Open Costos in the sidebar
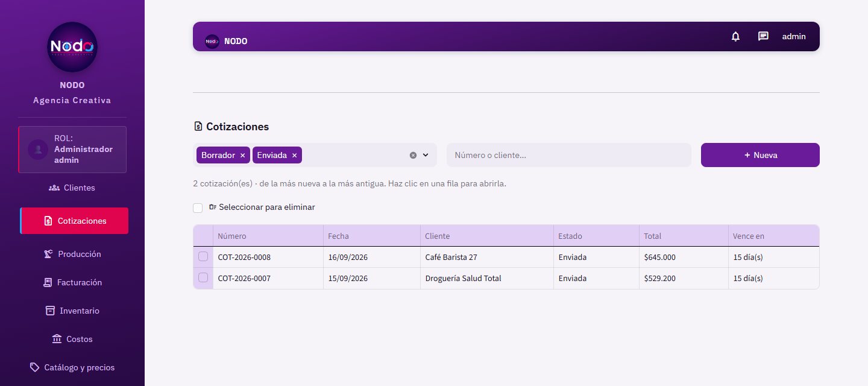The image size is (868, 386). tap(72, 339)
